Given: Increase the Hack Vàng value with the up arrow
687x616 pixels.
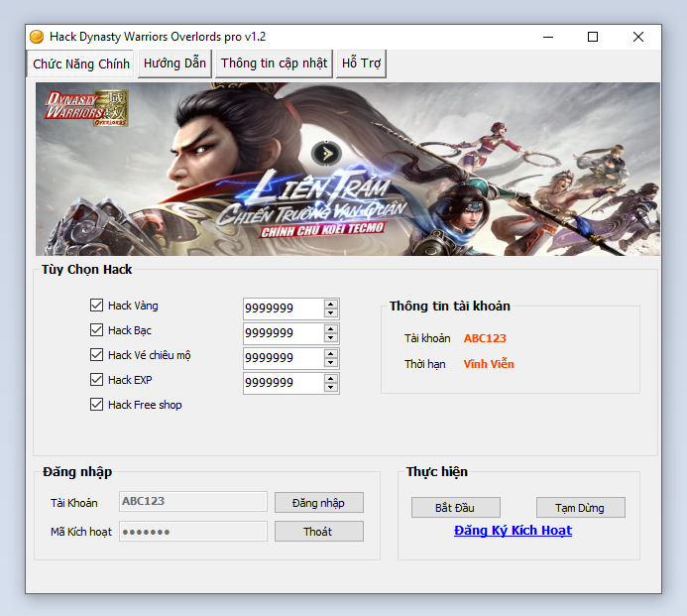Looking at the screenshot, I should [331, 304].
